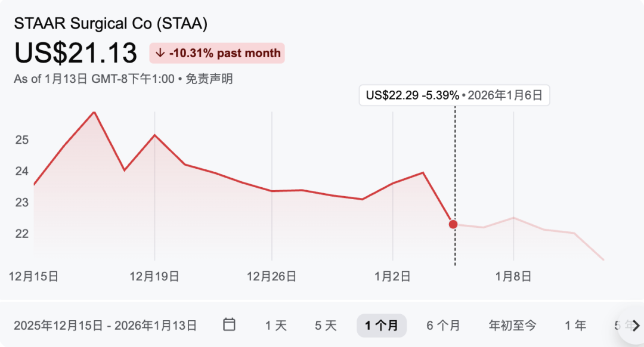Image resolution: width=644 pixels, height=347 pixels.
Task: Click the down arrow in percent badge
Action: pos(160,53)
